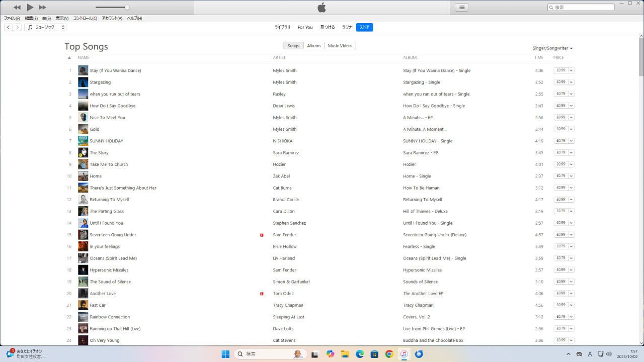Click the artist link Hozier

coord(279,164)
